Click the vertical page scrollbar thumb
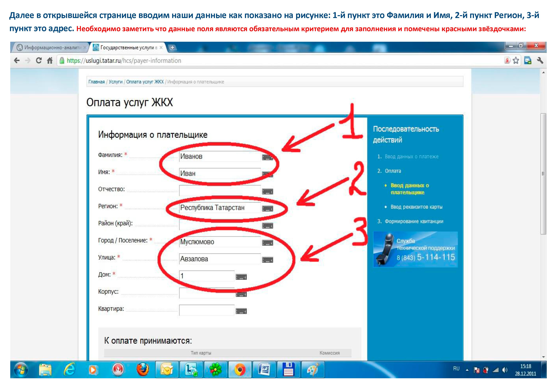Image resolution: width=554 pixels, height=392 pixels. click(x=543, y=174)
